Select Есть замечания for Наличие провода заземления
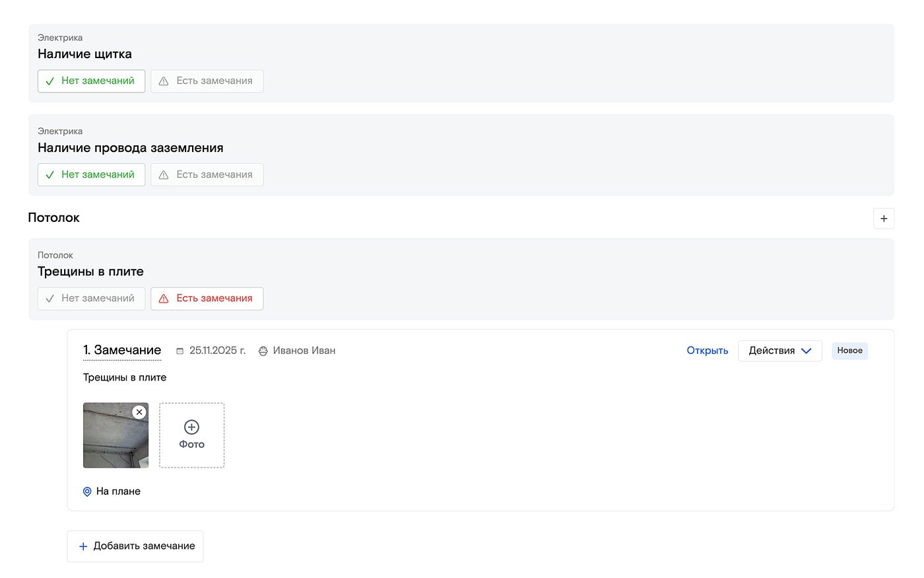The width and height of the screenshot is (924, 578). click(207, 175)
